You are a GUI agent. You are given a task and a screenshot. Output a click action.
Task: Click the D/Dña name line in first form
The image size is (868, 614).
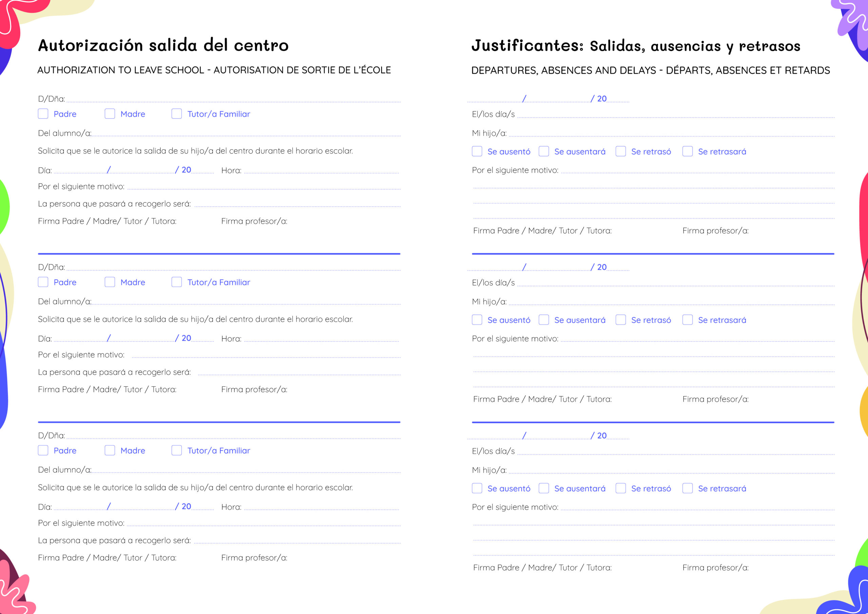pos(233,99)
